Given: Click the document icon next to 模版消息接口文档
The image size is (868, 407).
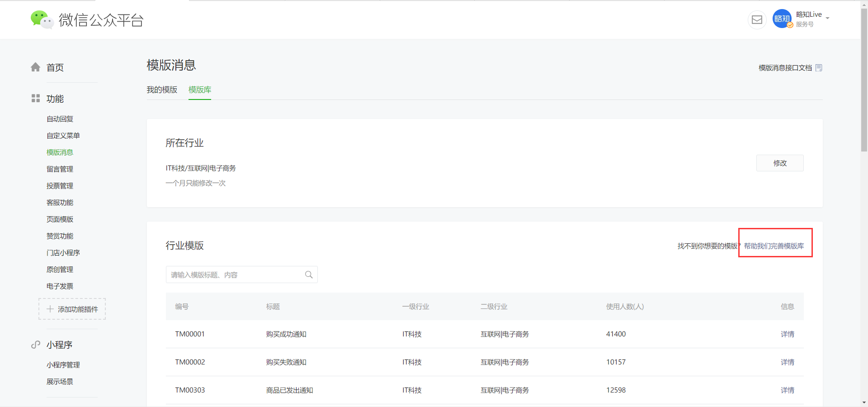Looking at the screenshot, I should pos(819,68).
